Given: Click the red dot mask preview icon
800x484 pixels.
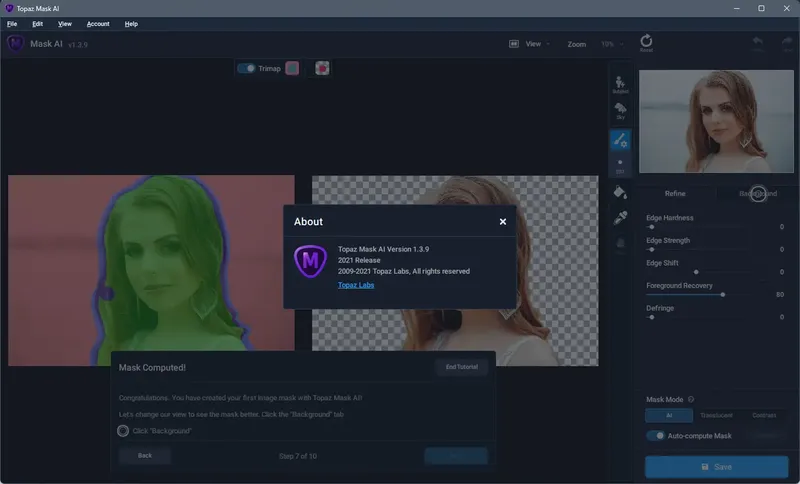Looking at the screenshot, I should [x=322, y=68].
